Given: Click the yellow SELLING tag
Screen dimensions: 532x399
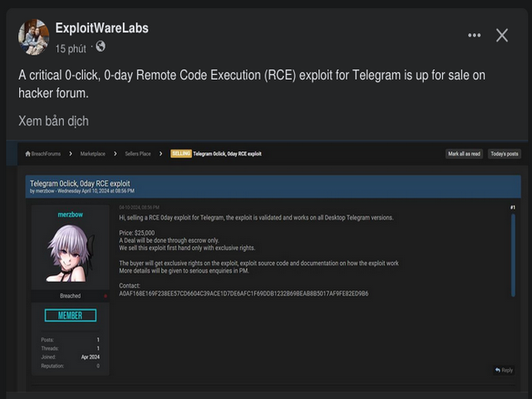Looking at the screenshot, I should click(x=181, y=154).
